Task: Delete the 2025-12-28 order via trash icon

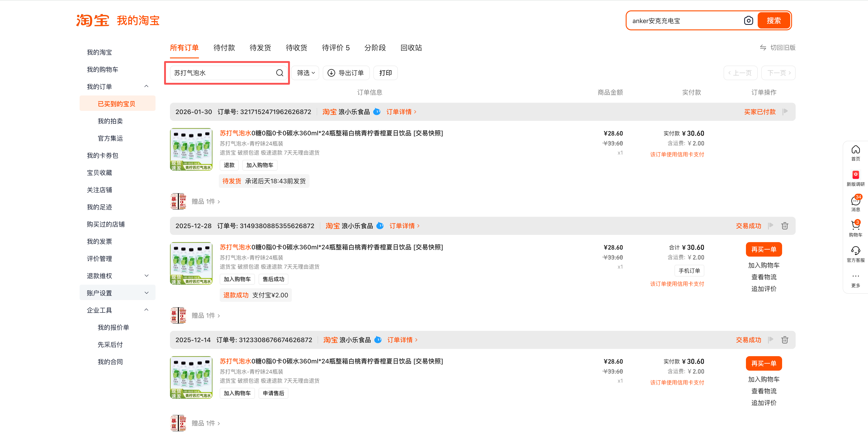Action: point(784,226)
